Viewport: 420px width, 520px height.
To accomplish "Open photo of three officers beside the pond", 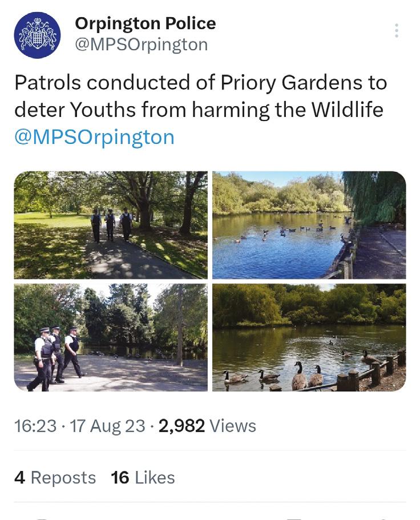I will [111, 337].
